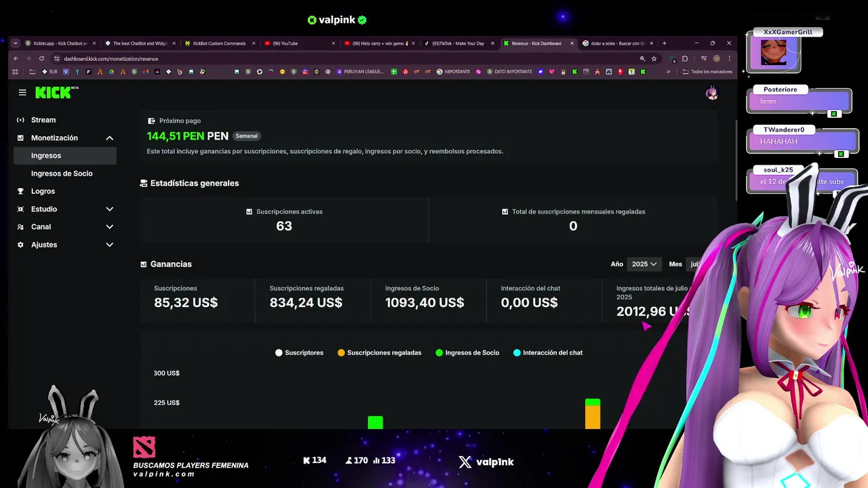The height and width of the screenshot is (488, 868).
Task: Open the PERUVIAN LEAGUE bookmark
Action: 360,72
